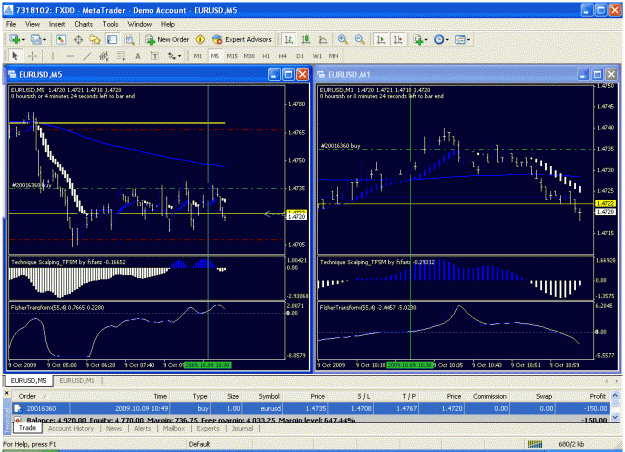Select the arrow cursor tool
The image size is (625, 452).
pyautogui.click(x=15, y=56)
